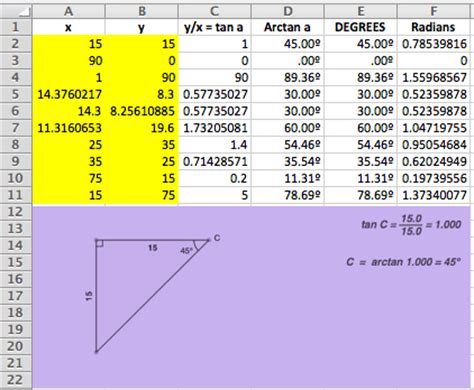This screenshot has height=390, width=474.
Task: Select row 12 header
Action: point(16,212)
